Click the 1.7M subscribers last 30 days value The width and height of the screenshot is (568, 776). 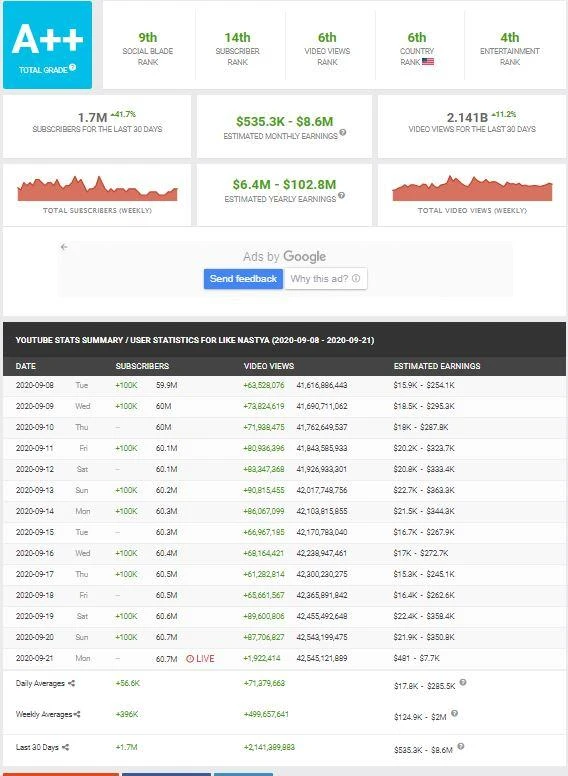pos(93,118)
